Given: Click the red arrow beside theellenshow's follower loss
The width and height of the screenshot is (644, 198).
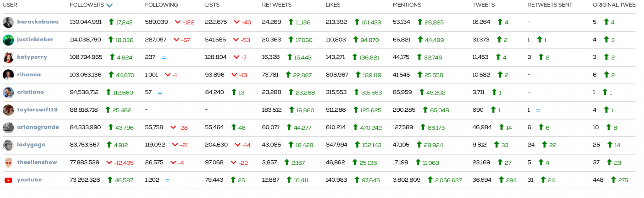Looking at the screenshot, I should pyautogui.click(x=109, y=163).
